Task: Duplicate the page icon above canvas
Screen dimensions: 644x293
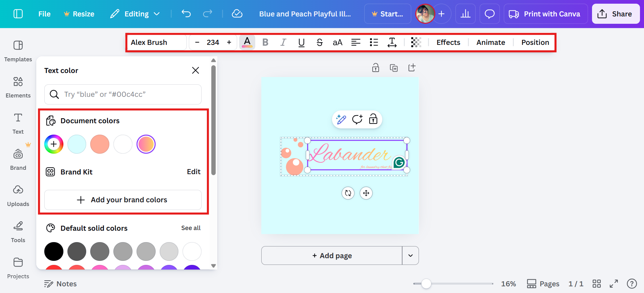Action: click(394, 68)
